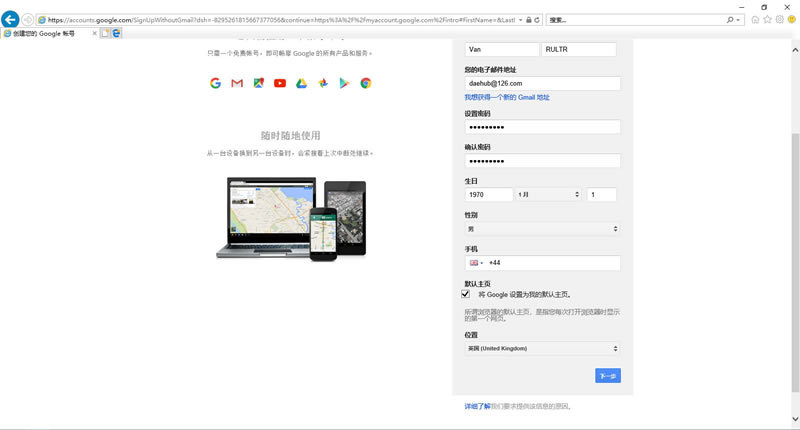The width and height of the screenshot is (800, 430).
Task: Click the Edge icon next to new tab
Action: coord(116,33)
